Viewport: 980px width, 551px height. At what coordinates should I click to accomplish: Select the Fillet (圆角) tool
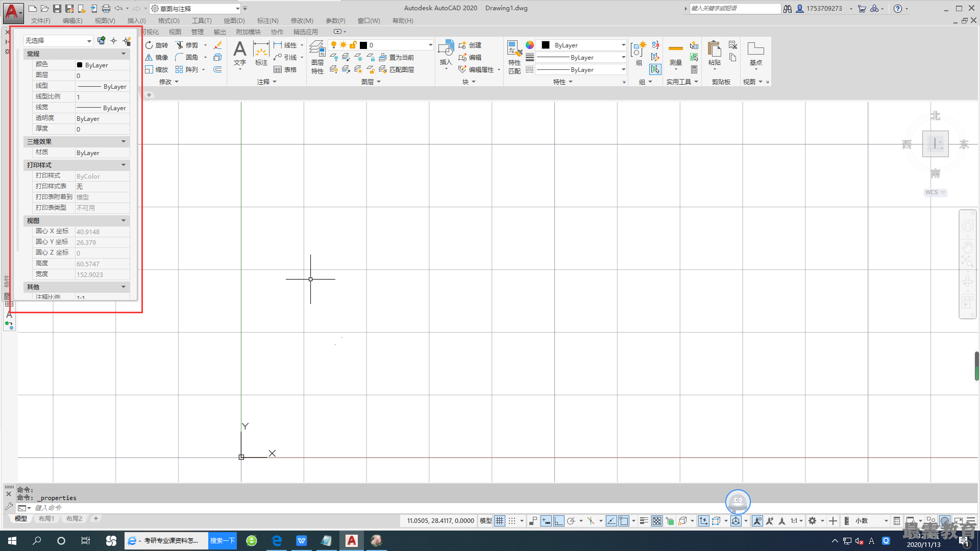[187, 57]
